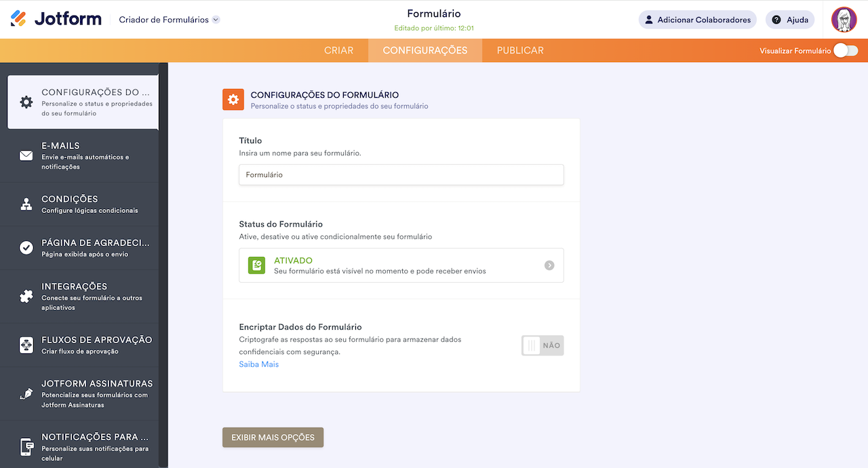The height and width of the screenshot is (468, 868).
Task: Switch to the CRIAR tab
Action: (338, 50)
